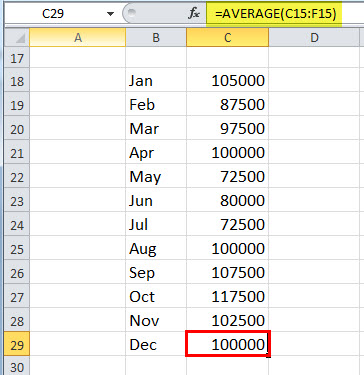The image size is (364, 375).
Task: Select row 26 header
Action: click(x=17, y=273)
